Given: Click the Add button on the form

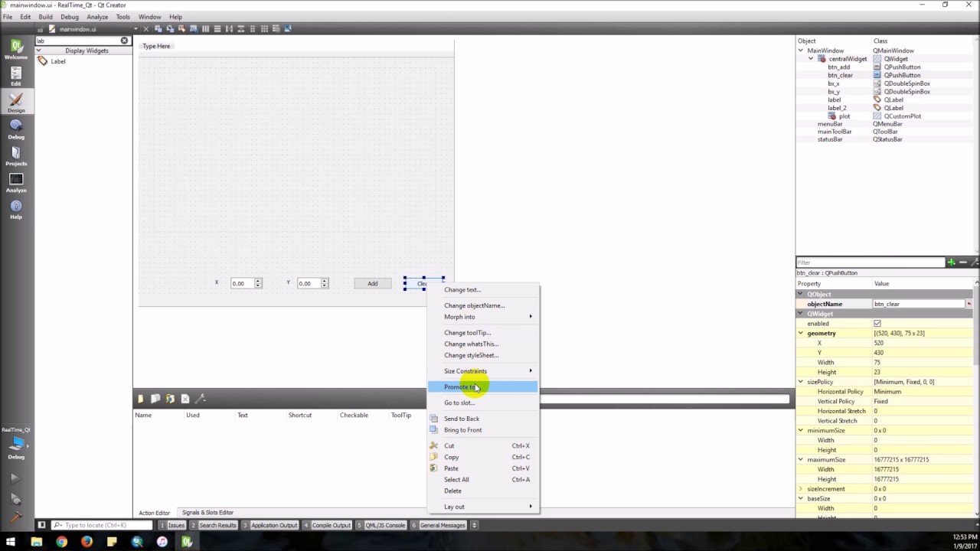Looking at the screenshot, I should pyautogui.click(x=372, y=284).
